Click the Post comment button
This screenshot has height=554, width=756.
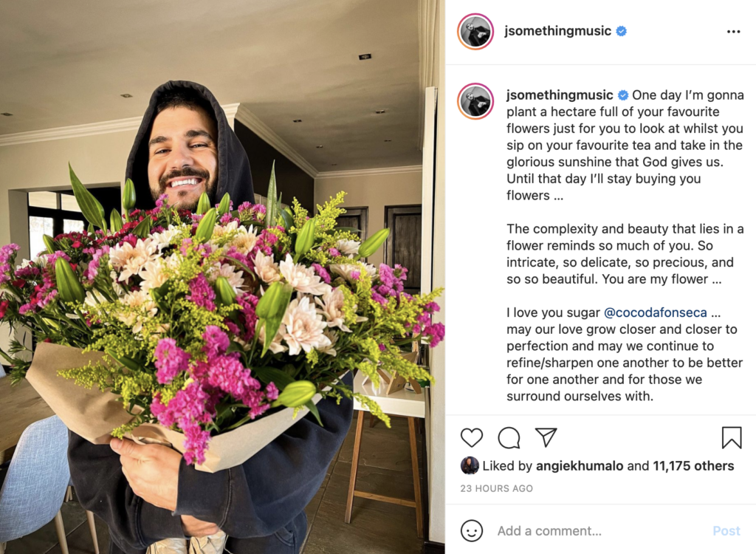(x=726, y=531)
